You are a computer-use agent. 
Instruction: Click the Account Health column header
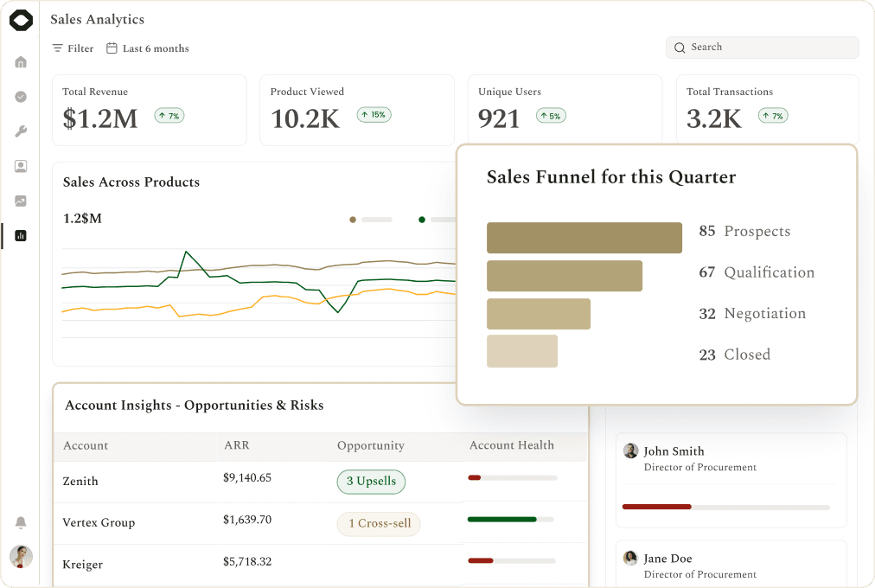[512, 445]
